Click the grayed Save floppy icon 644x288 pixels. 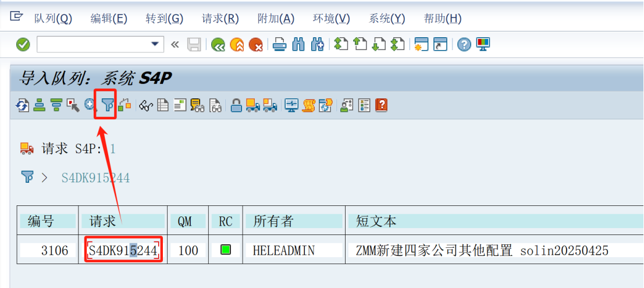point(194,44)
